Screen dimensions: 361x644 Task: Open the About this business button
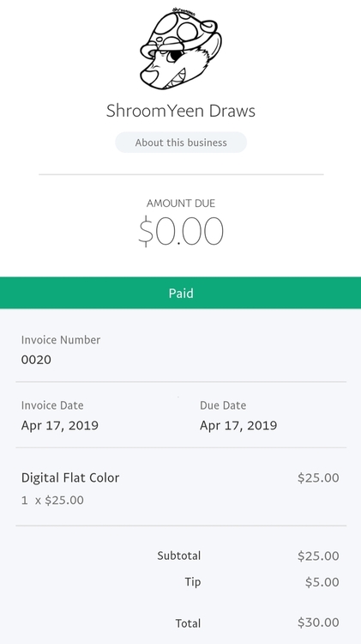181,143
